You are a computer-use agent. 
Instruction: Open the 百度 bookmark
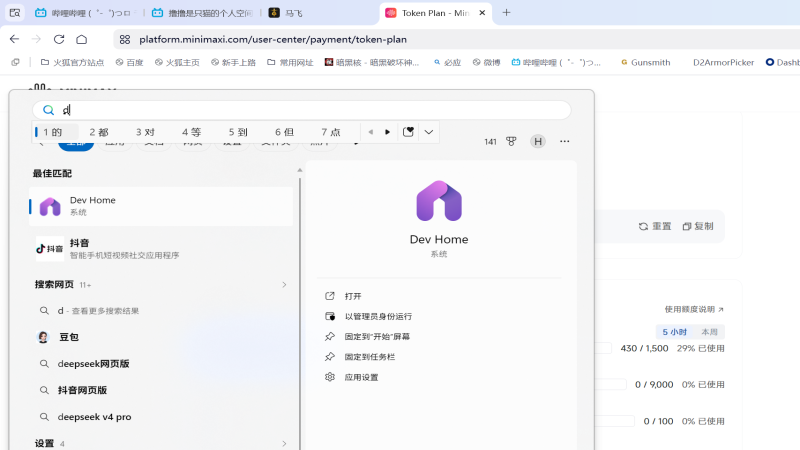129,62
